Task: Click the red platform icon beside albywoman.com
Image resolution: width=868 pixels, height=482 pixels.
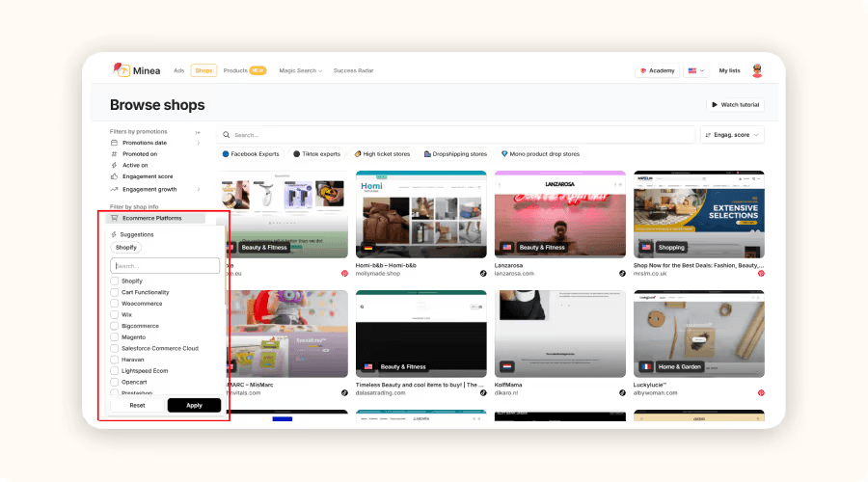Action: pos(761,393)
